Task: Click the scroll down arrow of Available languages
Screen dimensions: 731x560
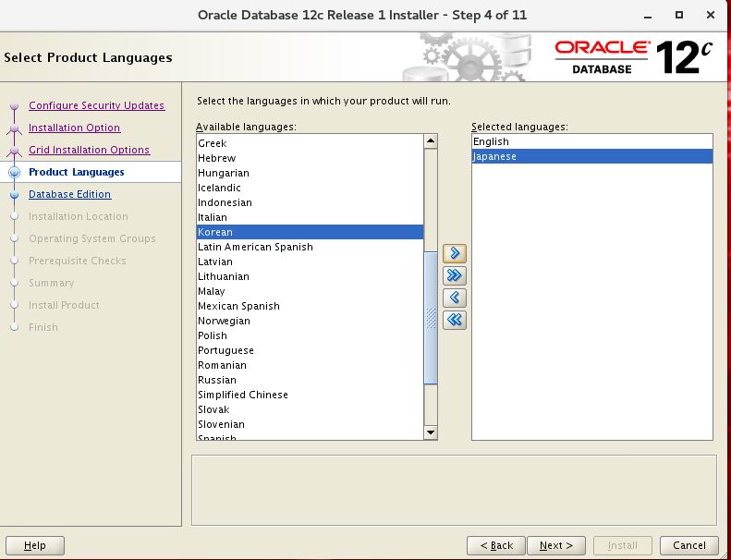Action: pyautogui.click(x=431, y=432)
